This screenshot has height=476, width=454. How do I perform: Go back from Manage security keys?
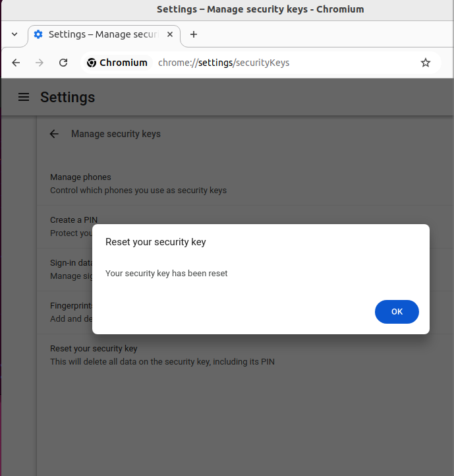(54, 134)
